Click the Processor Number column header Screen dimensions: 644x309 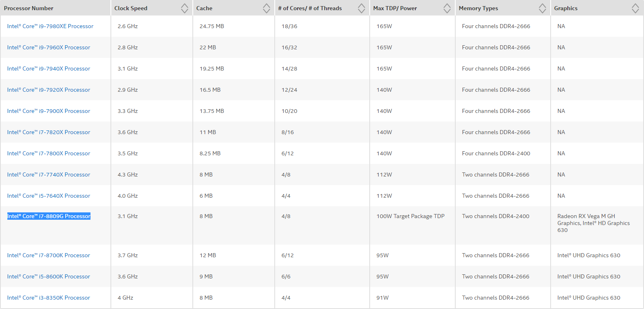coord(55,8)
